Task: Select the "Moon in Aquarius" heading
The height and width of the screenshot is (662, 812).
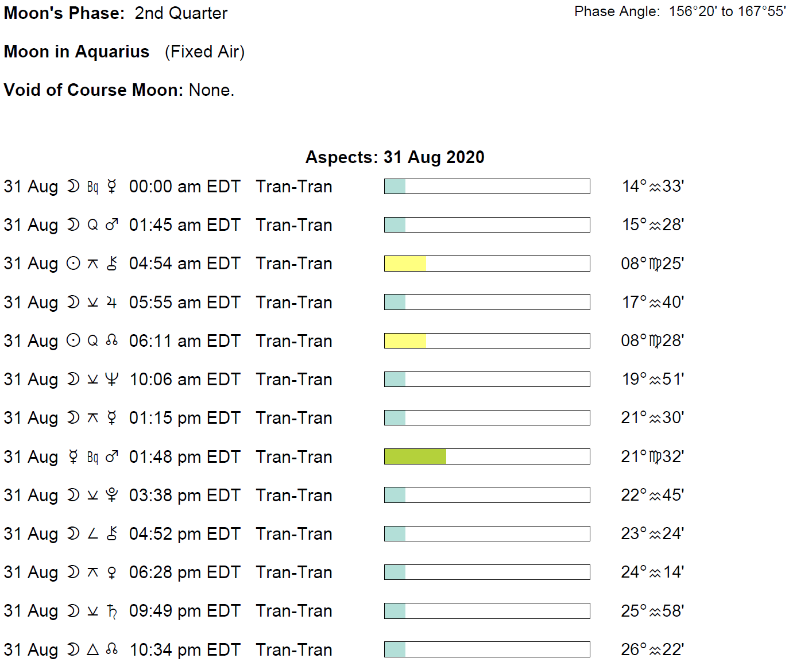Action: tap(76, 52)
